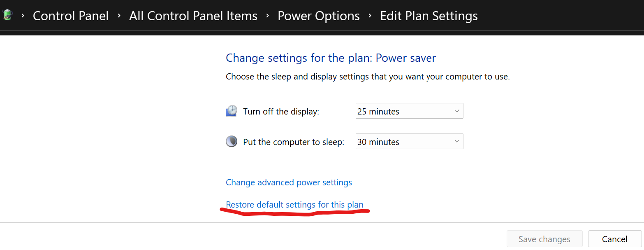
Task: Navigate to Control Panel via breadcrumb
Action: (71, 16)
